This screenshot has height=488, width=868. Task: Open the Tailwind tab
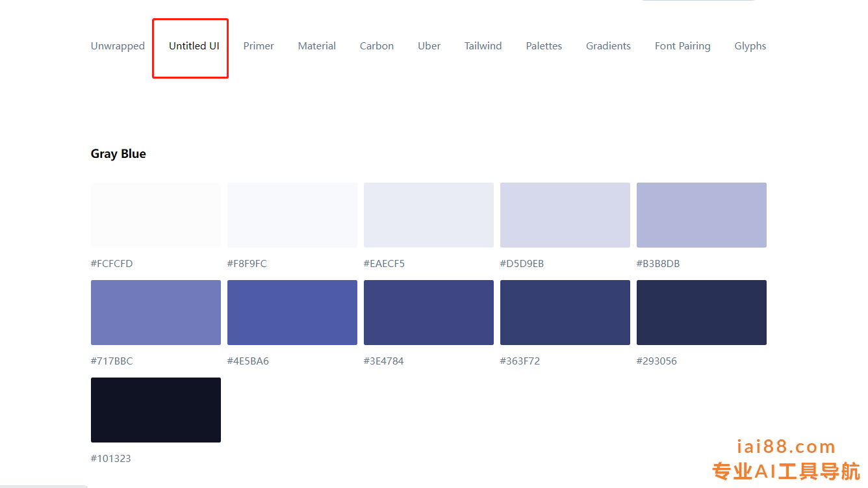click(x=483, y=46)
